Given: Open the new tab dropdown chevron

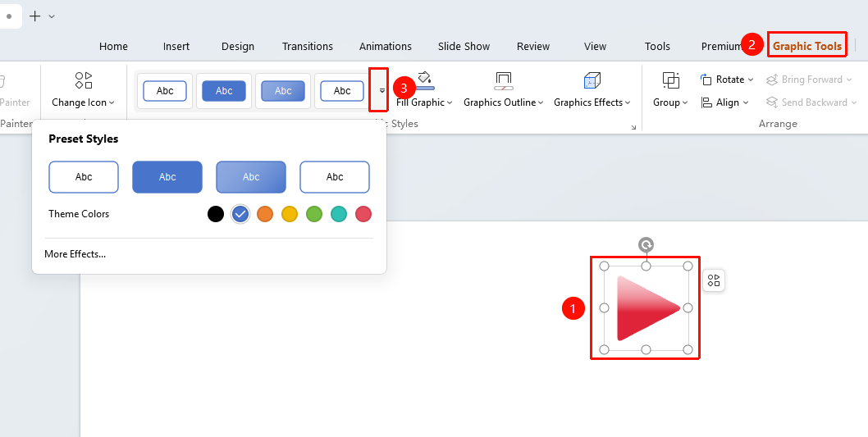Looking at the screenshot, I should pyautogui.click(x=52, y=16).
